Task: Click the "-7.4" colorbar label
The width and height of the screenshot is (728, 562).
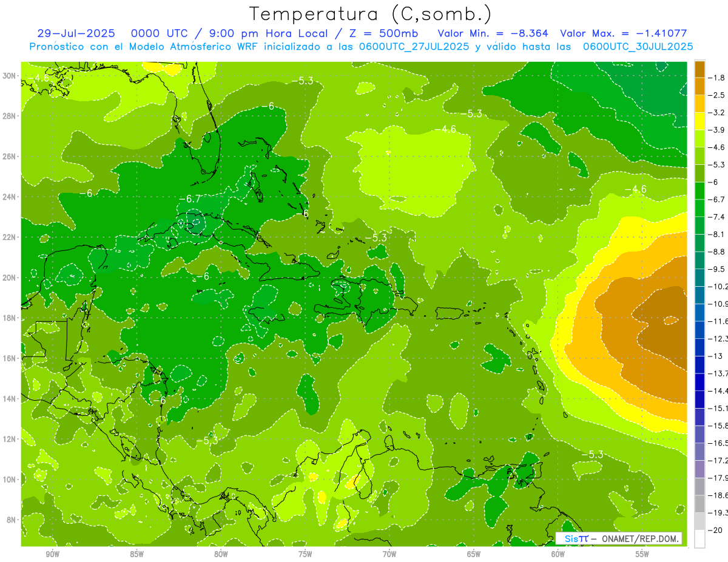Action: (x=718, y=216)
